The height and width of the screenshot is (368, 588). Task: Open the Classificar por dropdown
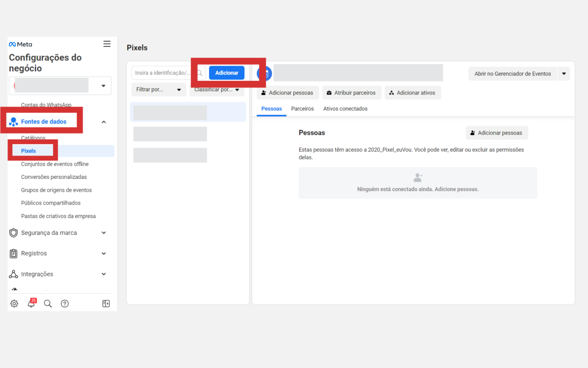click(217, 89)
